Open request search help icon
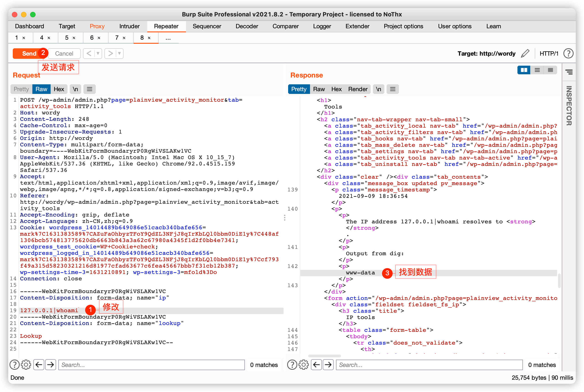584x392 pixels. [15, 365]
